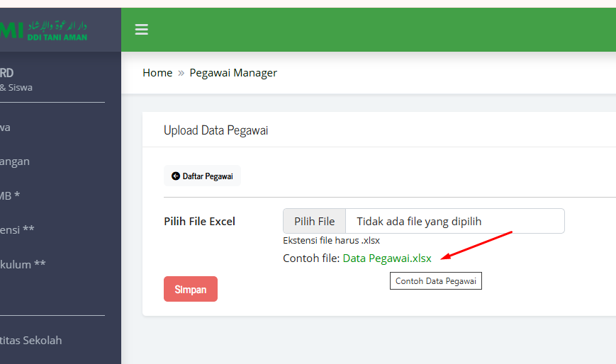This screenshot has width=616, height=364.
Task: Download the Data Pegawai.xlsx sample file
Action: [387, 258]
